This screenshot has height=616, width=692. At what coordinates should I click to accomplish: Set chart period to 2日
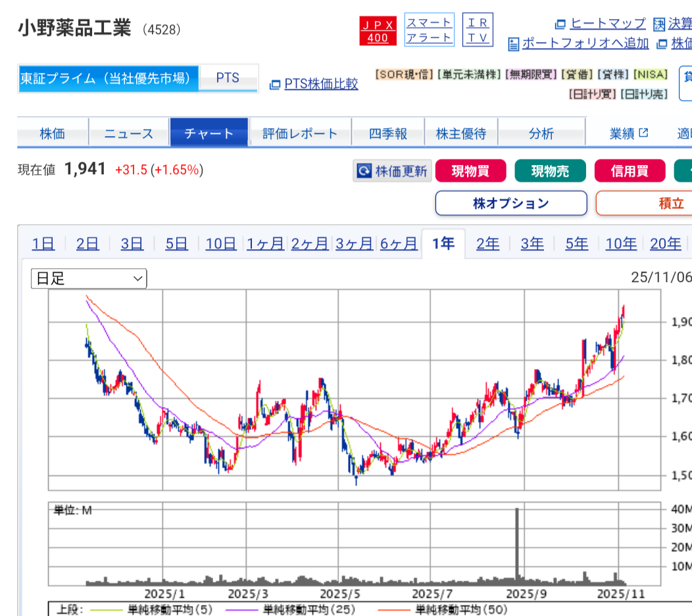[x=87, y=243]
